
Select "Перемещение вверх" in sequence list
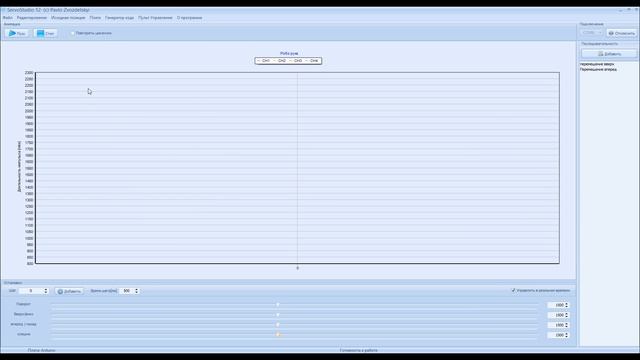tap(597, 64)
